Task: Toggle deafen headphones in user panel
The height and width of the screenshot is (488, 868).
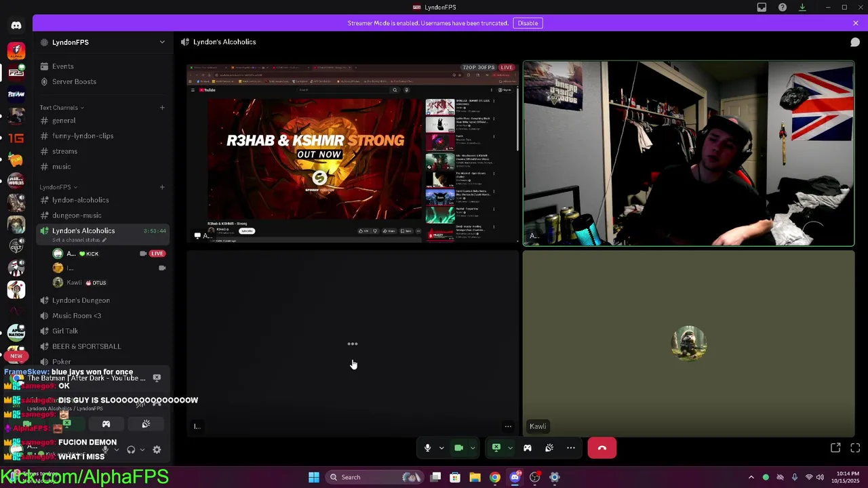Action: 131,449
